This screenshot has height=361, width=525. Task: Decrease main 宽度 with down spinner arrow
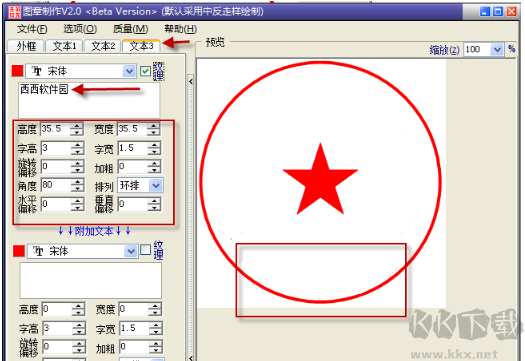tap(154, 132)
